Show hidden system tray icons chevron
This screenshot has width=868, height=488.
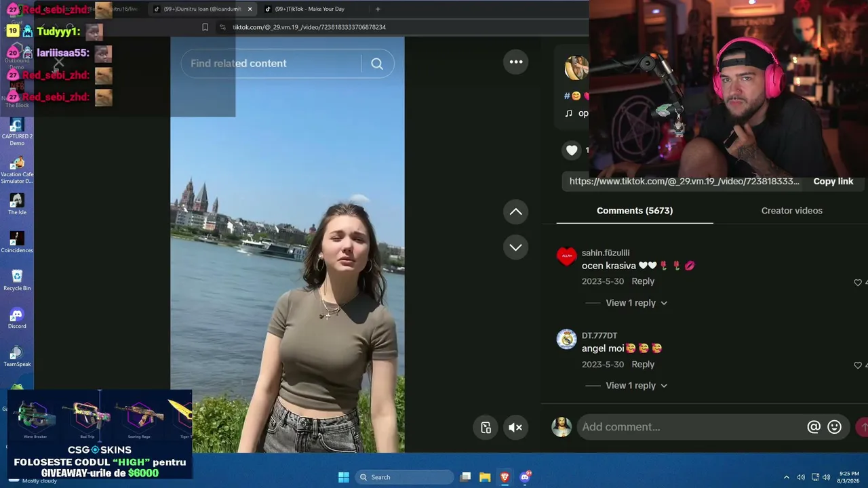(787, 477)
